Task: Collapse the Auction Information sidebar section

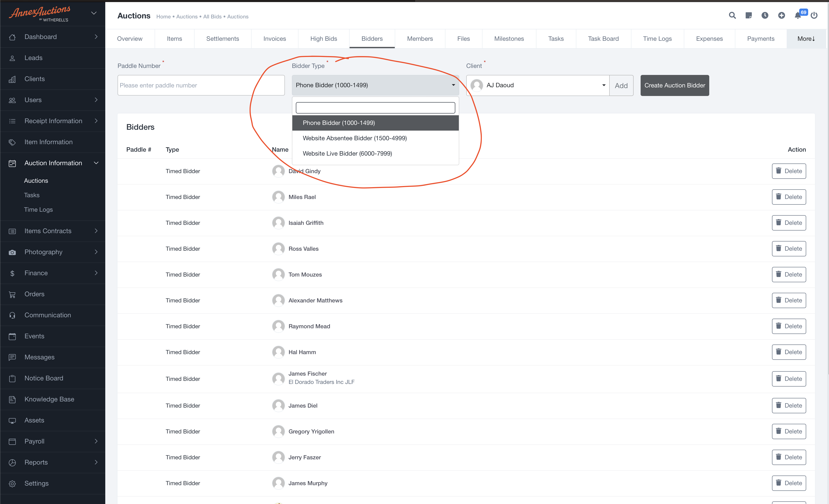Action: tap(53, 163)
